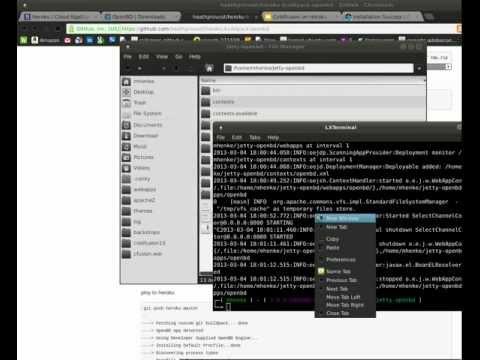480x360 pixels.
Task: Open LXTerminal File menu
Action: point(221,137)
